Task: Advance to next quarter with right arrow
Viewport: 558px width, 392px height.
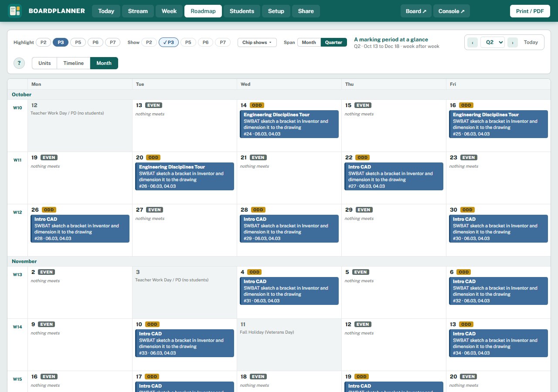Action: 513,42
